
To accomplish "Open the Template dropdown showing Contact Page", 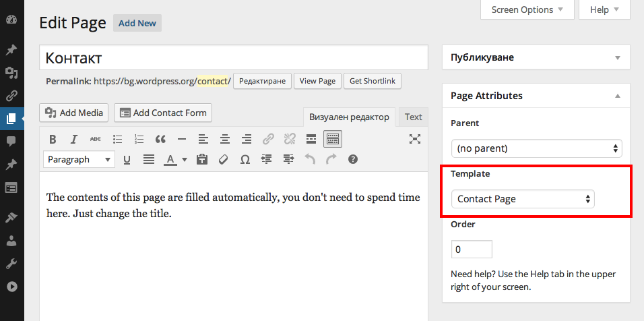I will [523, 199].
